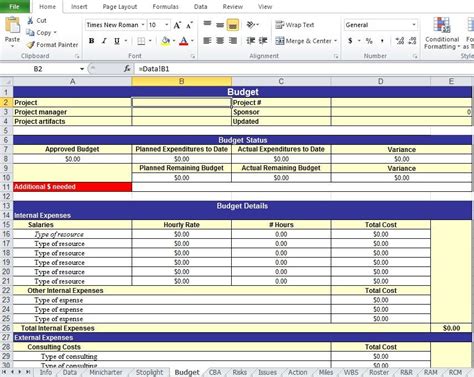Open the Number Format General dropdown

coord(414,25)
